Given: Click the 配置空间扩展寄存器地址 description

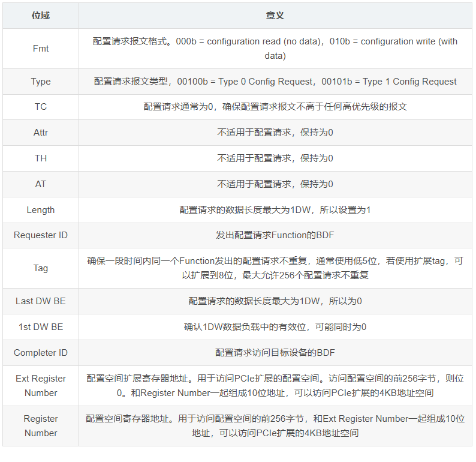Looking at the screenshot, I should pyautogui.click(x=275, y=386).
